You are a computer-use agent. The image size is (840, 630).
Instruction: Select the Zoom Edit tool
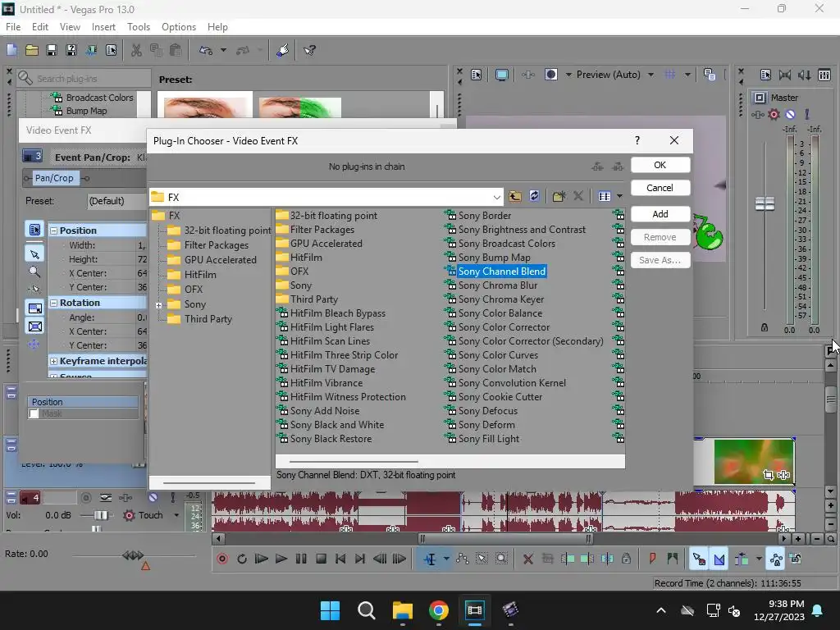501,559
